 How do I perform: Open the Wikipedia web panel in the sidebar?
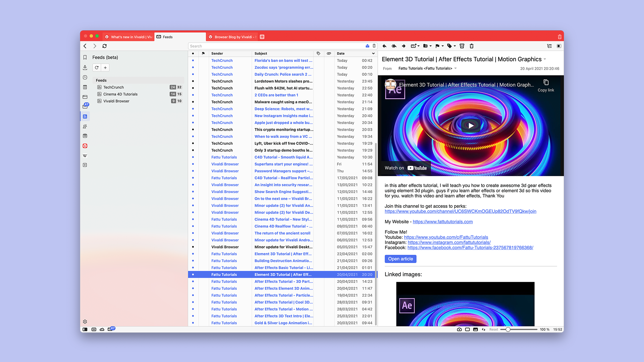(x=85, y=156)
